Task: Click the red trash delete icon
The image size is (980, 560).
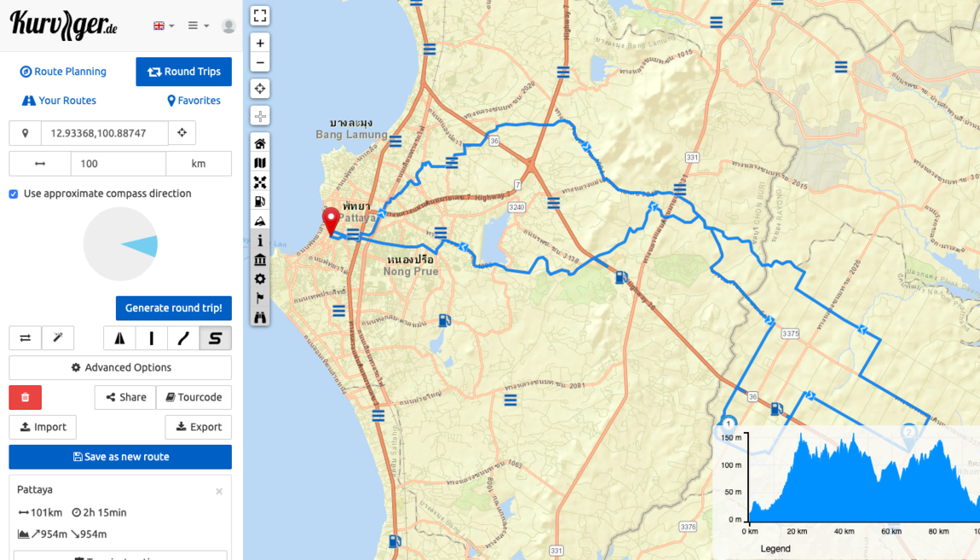Action: point(25,397)
